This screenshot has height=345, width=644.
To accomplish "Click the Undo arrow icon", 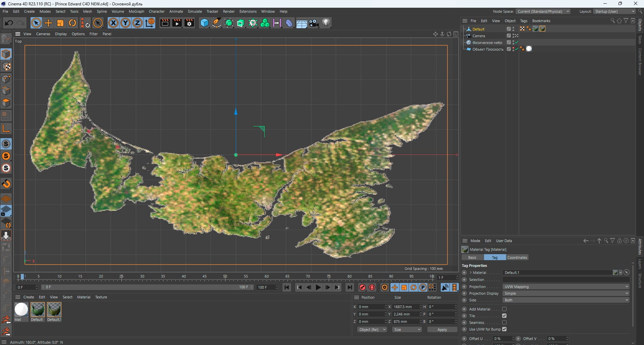I will click(9, 23).
